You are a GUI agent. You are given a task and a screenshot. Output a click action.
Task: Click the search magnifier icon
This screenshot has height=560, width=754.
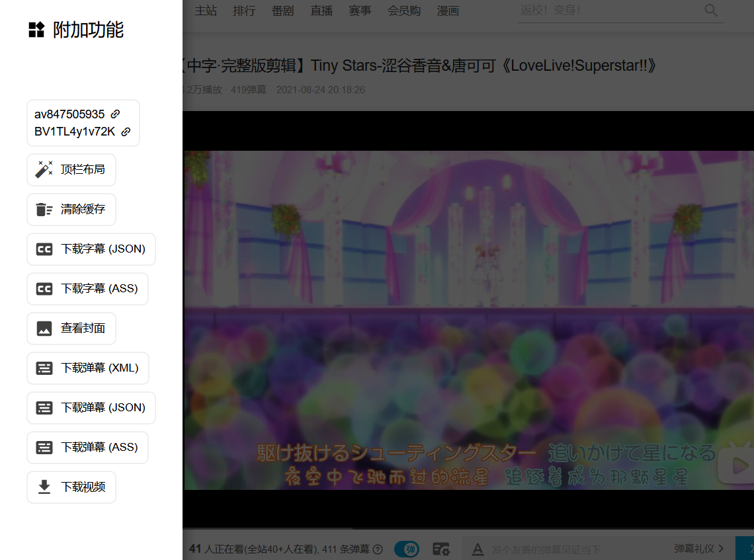pyautogui.click(x=711, y=11)
